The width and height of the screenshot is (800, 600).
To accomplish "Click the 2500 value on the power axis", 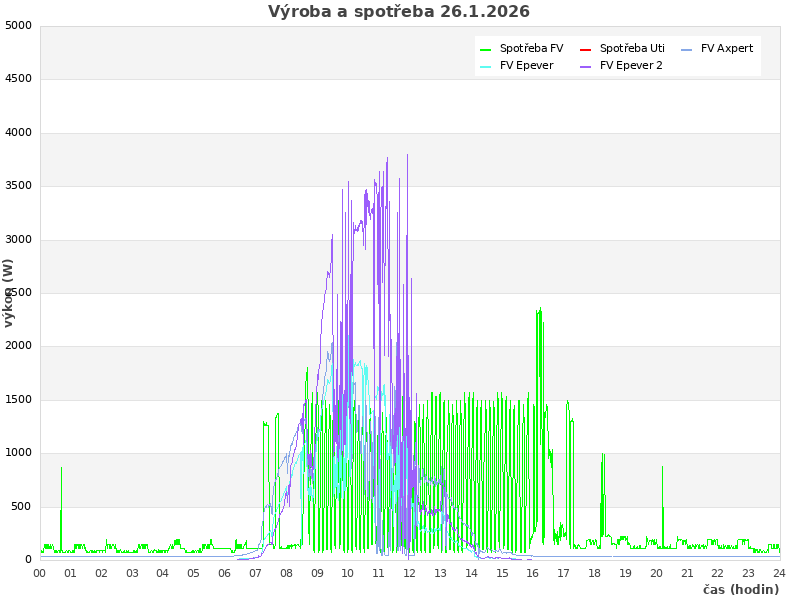I will [18, 293].
